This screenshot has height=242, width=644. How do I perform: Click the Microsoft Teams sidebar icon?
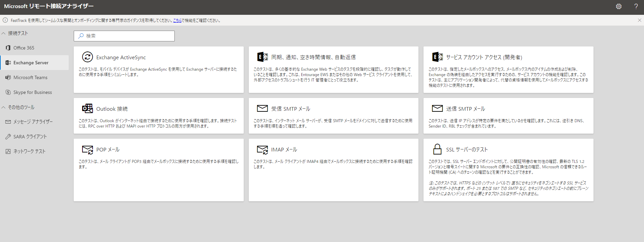click(x=8, y=77)
